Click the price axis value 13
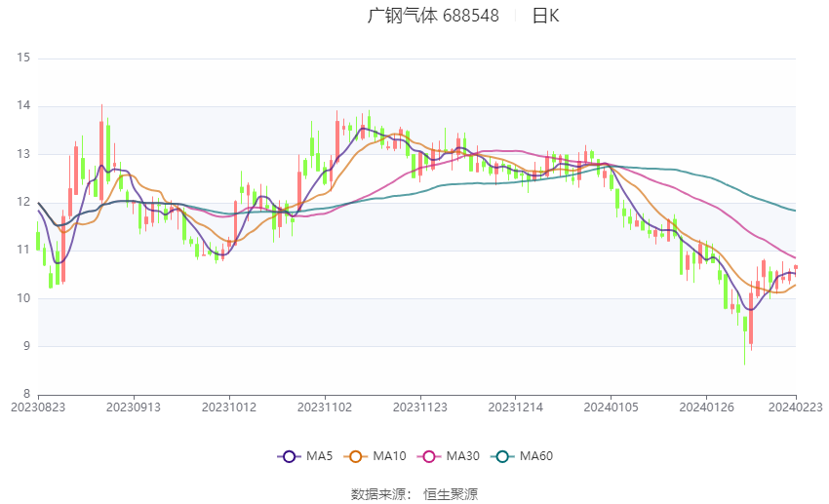This screenshot has height=504, width=829. pos(23,154)
